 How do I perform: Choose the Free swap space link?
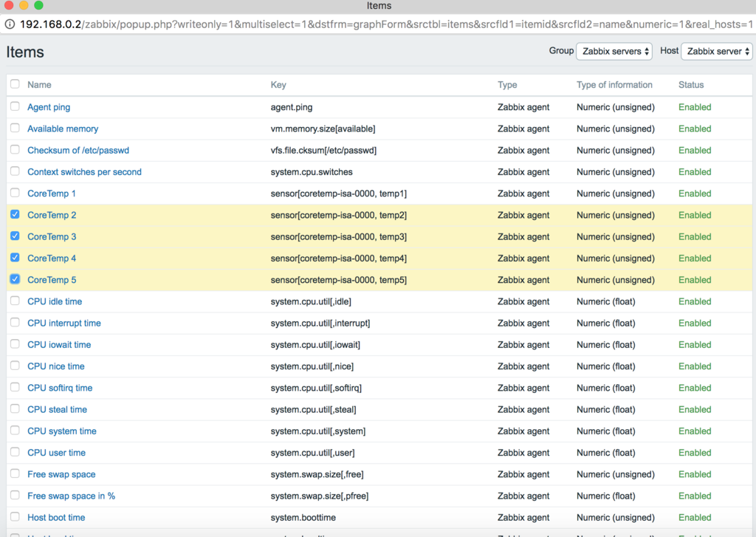[61, 474]
